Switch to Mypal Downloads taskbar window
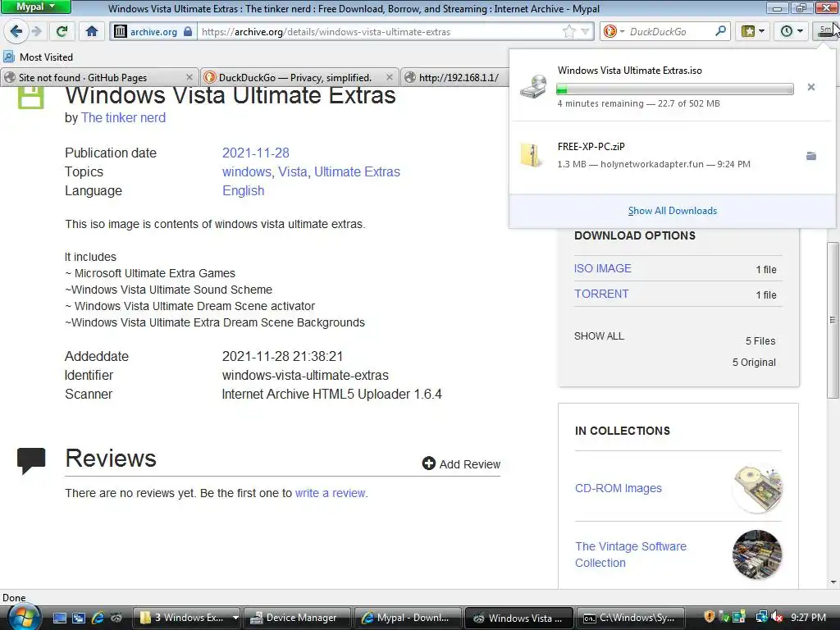 click(409, 618)
